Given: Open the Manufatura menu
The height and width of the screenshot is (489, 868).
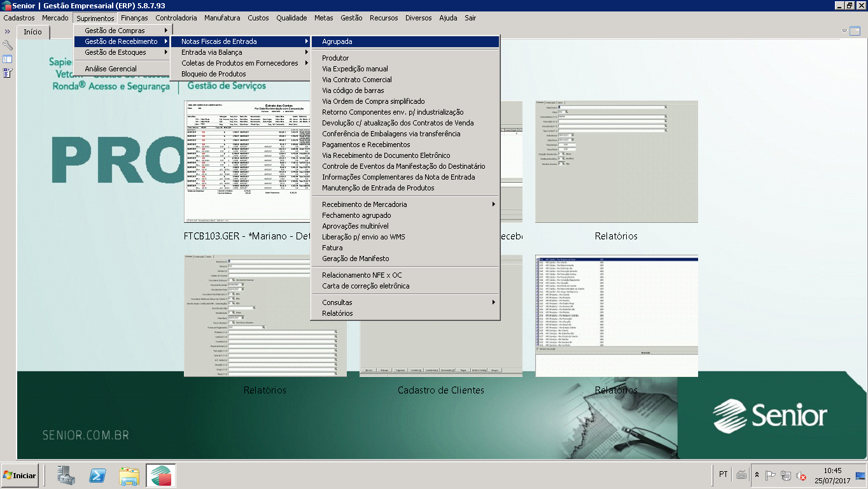Looking at the screenshot, I should [x=222, y=18].
